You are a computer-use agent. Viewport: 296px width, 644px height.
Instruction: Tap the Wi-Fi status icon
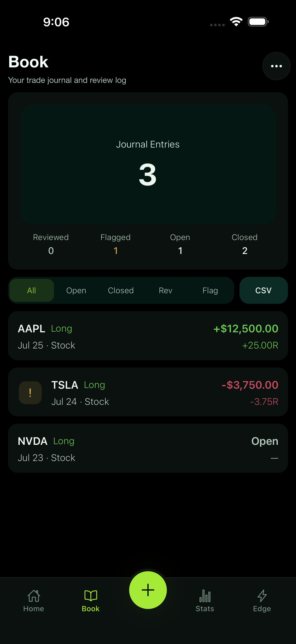coord(236,22)
